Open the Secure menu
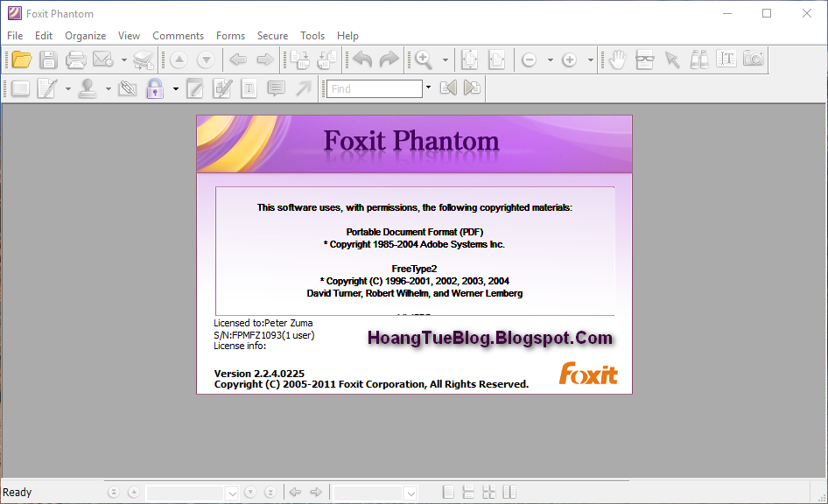The image size is (828, 504). 272,36
